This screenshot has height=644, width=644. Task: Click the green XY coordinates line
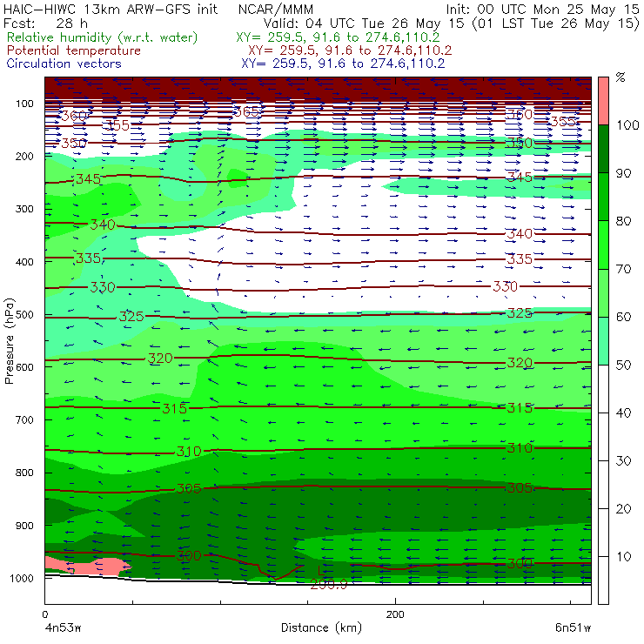click(x=338, y=37)
